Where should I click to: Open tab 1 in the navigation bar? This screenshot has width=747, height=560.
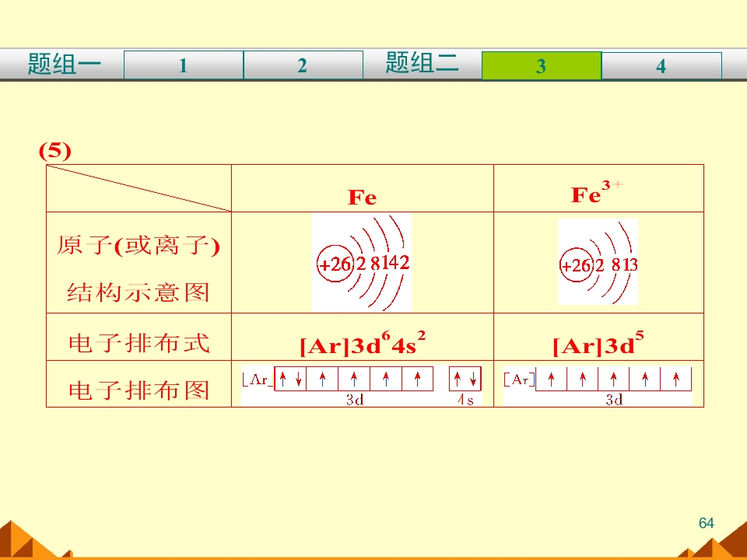(x=183, y=66)
